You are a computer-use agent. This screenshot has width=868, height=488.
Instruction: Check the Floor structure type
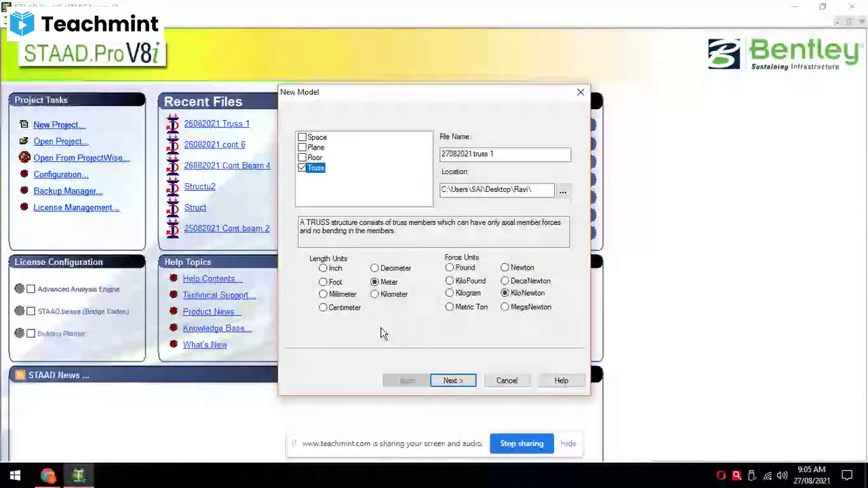302,157
